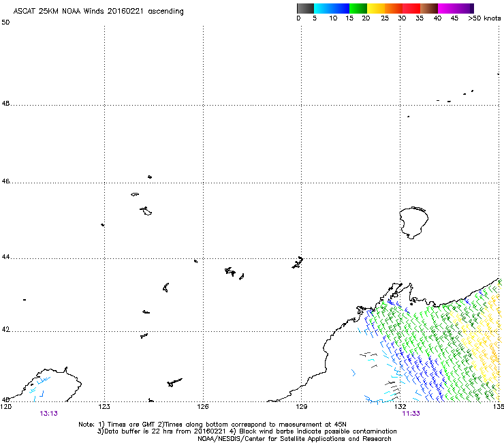
Task: Click the yellow 20-25 knots legend segment
Action: click(376, 8)
